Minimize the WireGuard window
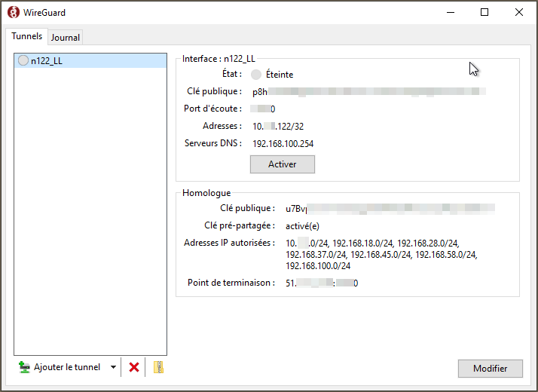This screenshot has height=392, width=538. (x=450, y=12)
